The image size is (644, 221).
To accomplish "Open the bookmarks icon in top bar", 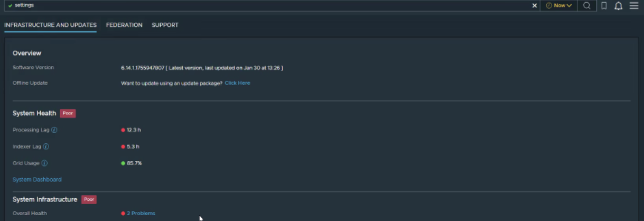I will pos(604,6).
